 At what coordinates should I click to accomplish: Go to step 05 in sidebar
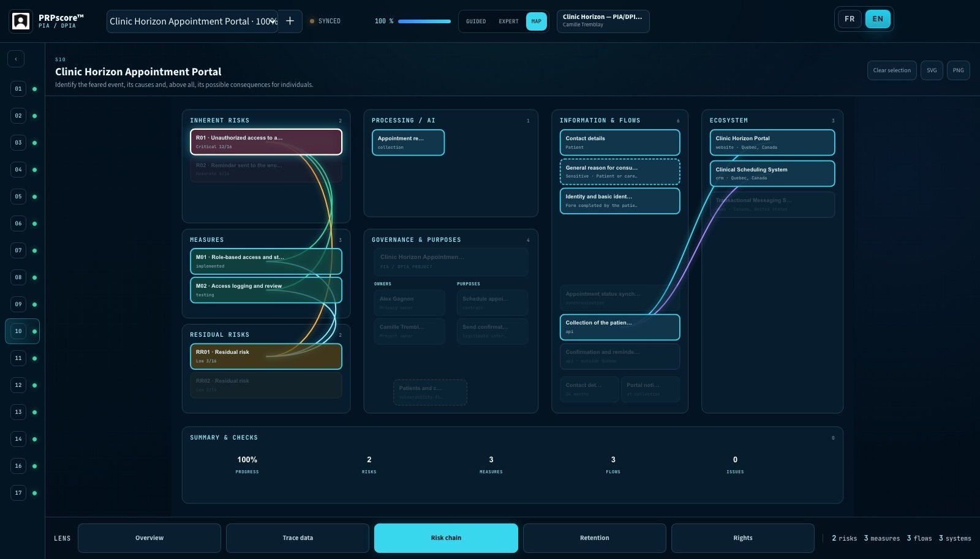point(18,197)
